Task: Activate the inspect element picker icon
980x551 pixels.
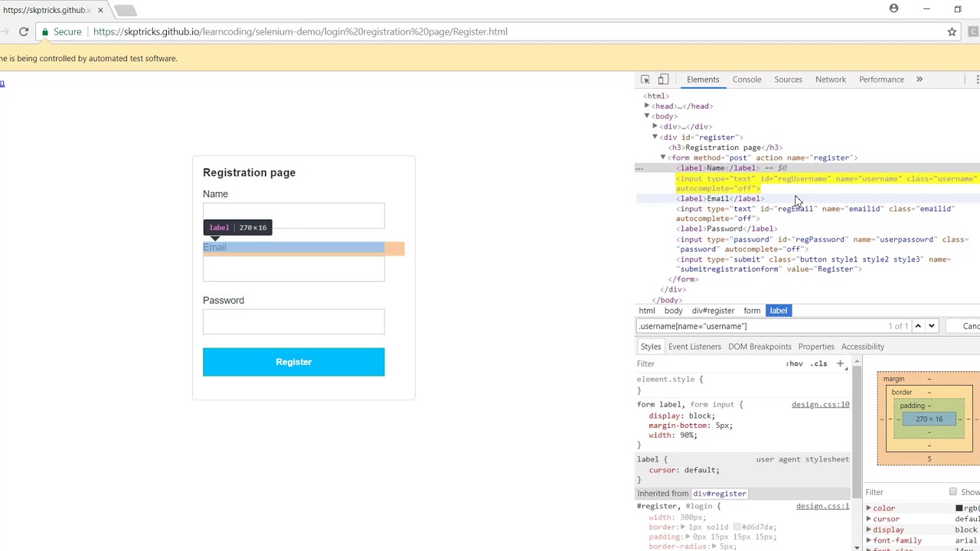Action: coord(645,80)
